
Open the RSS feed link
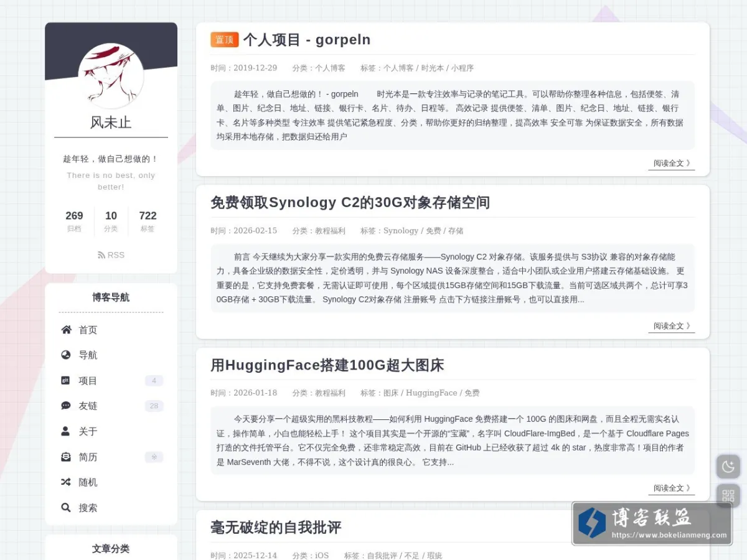click(x=111, y=255)
